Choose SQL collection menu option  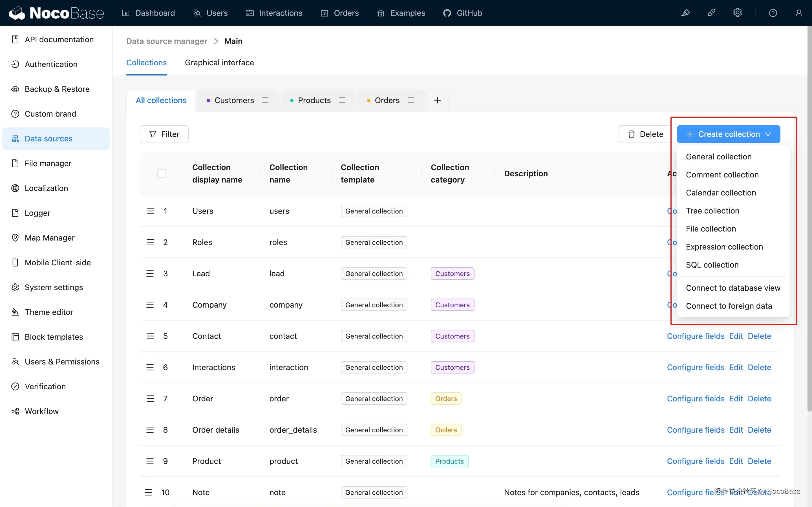point(712,264)
